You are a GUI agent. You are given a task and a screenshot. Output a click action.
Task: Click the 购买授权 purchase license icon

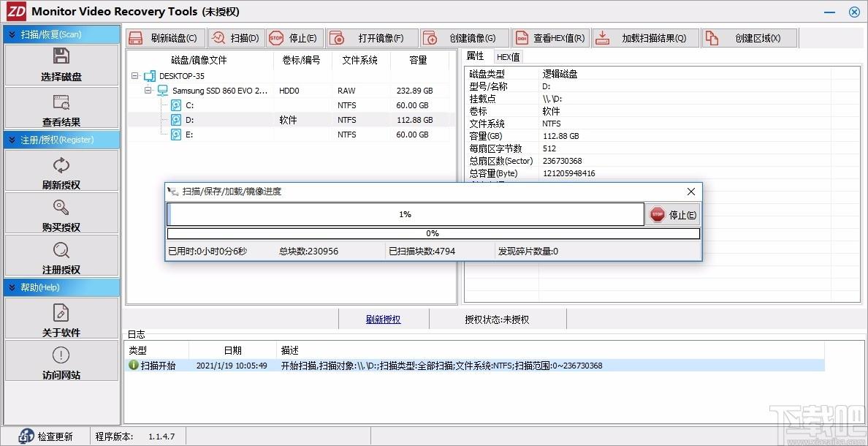pos(61,207)
